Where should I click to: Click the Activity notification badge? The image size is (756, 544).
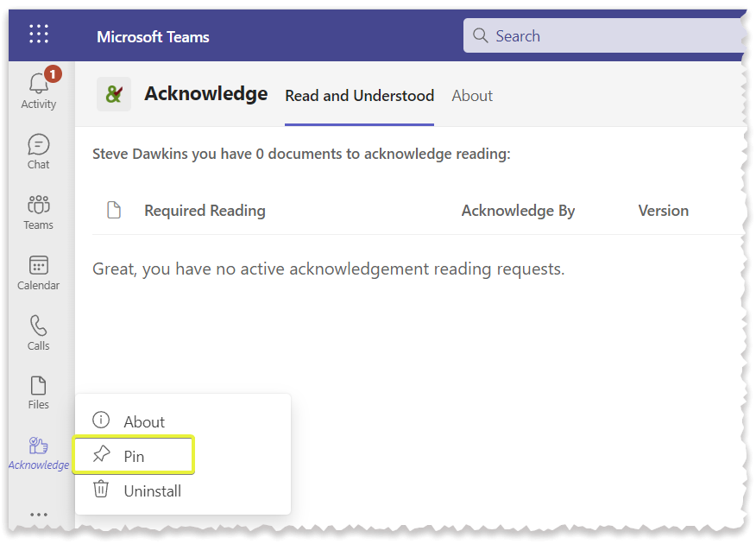click(53, 74)
